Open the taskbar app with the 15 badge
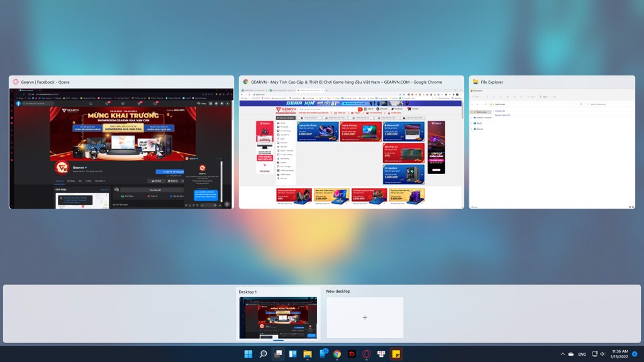This screenshot has height=362, width=644. click(323, 353)
